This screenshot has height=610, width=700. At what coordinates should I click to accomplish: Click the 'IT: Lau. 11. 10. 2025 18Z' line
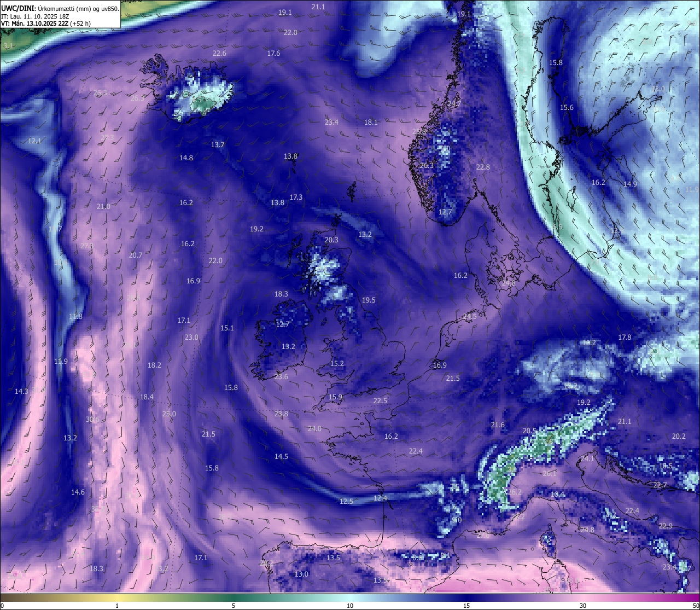click(35, 16)
